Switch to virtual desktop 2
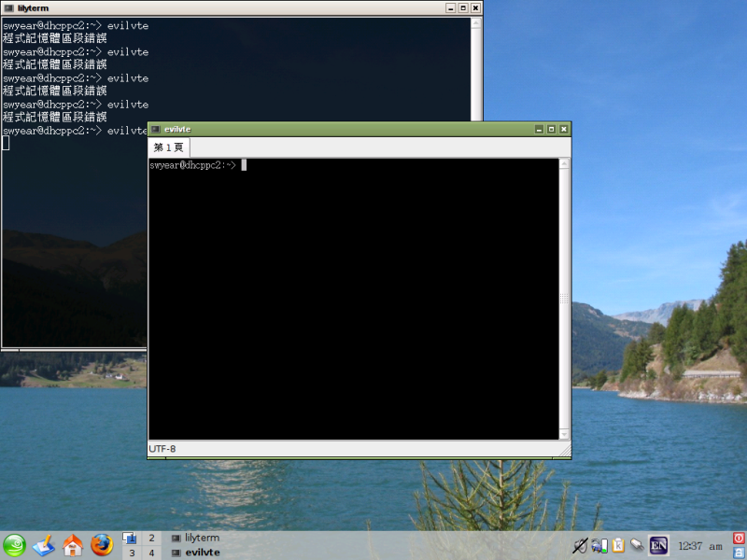The image size is (747, 560). (x=151, y=539)
